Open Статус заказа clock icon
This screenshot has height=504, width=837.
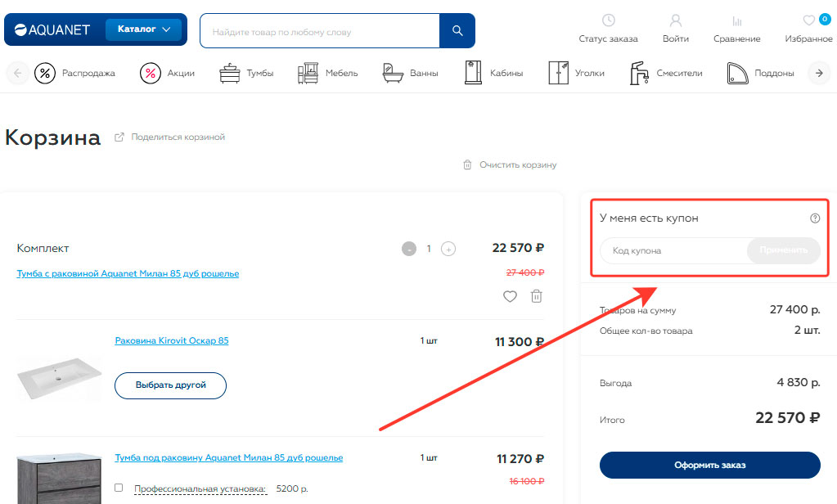click(x=609, y=20)
